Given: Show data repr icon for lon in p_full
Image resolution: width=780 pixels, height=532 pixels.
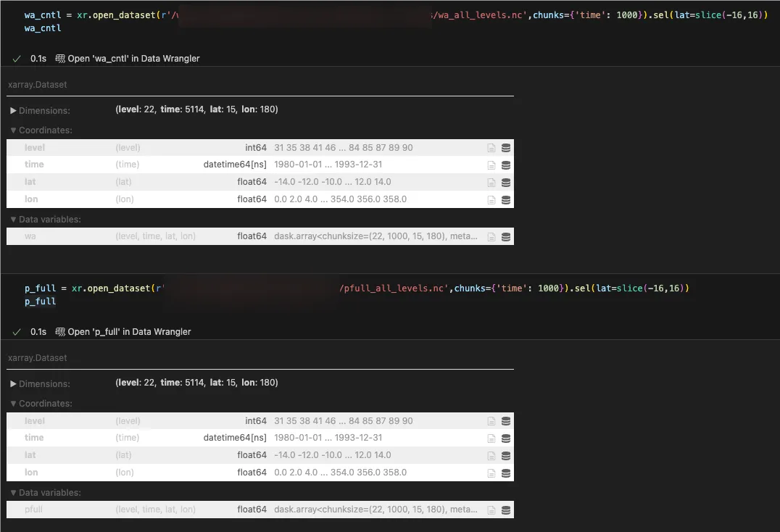Looking at the screenshot, I should coord(506,473).
